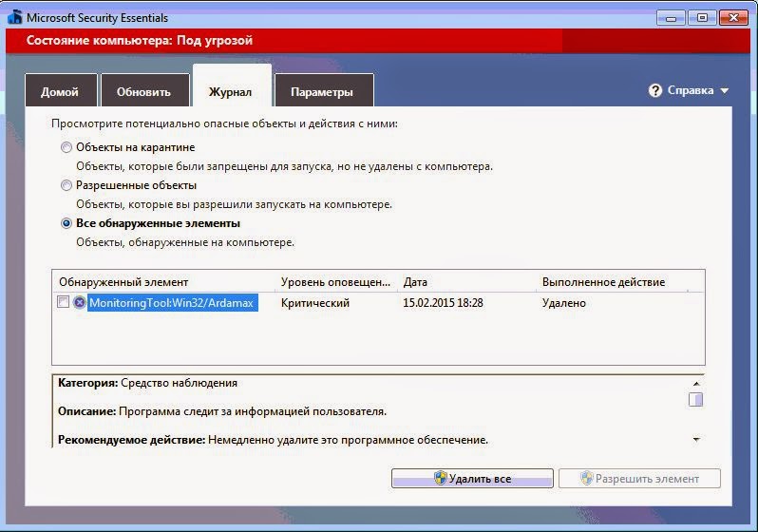Viewport: 758px width, 532px height.
Task: Click the details pane scroll down arrow
Action: point(696,440)
